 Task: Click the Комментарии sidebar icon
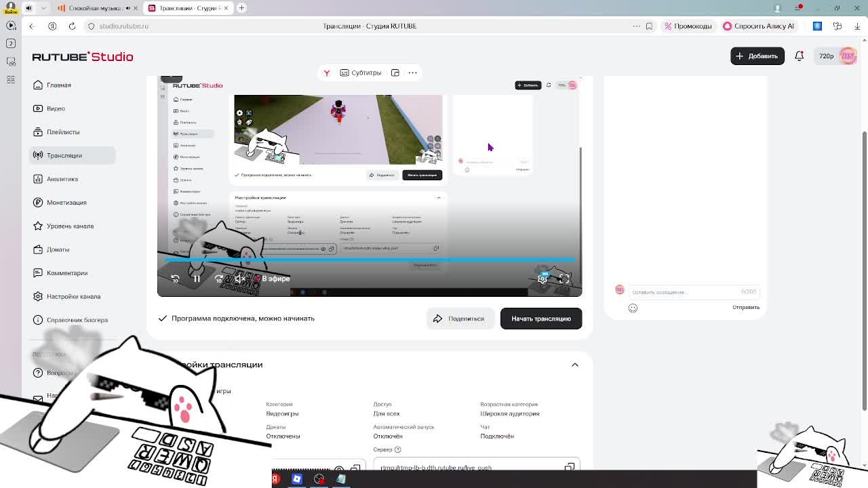pos(38,273)
